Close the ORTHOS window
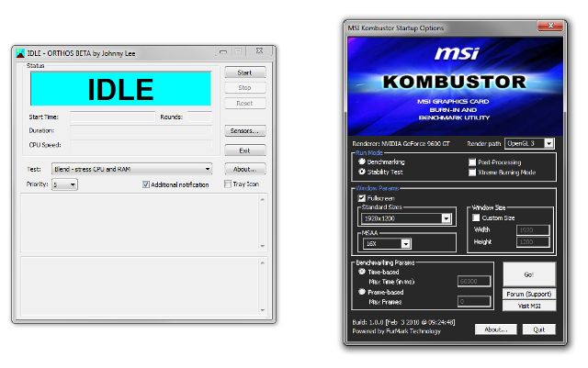The image size is (588, 368). tap(259, 51)
